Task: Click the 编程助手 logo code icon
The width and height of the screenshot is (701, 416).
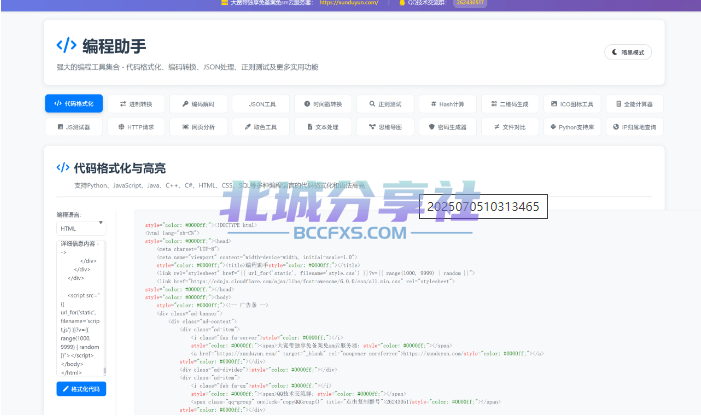Action: (x=66, y=45)
